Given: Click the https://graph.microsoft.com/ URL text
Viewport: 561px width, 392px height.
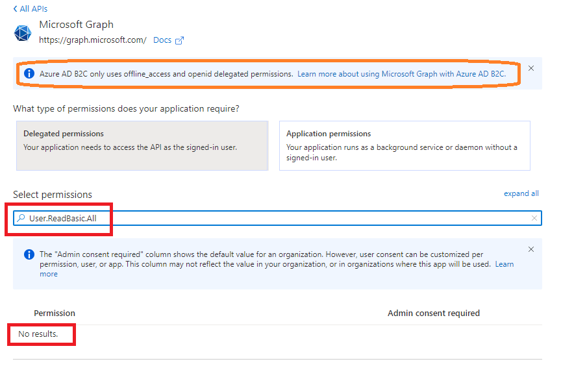Looking at the screenshot, I should [x=93, y=40].
